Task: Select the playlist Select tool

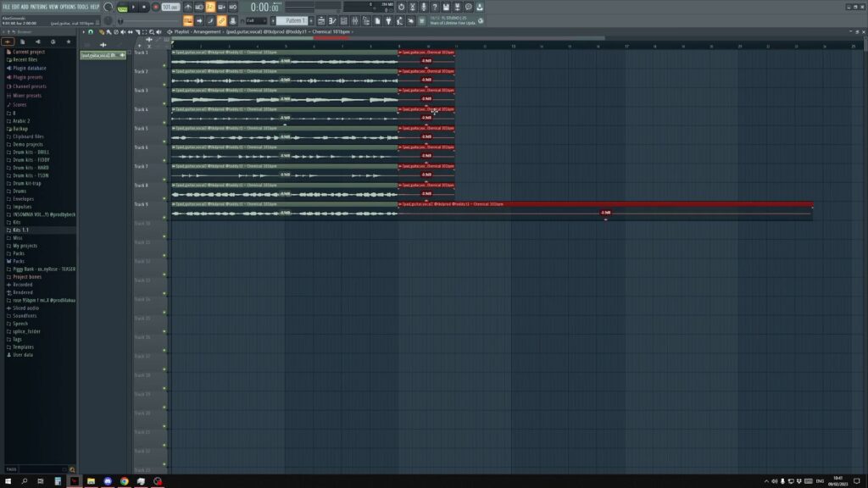Action: tap(144, 31)
